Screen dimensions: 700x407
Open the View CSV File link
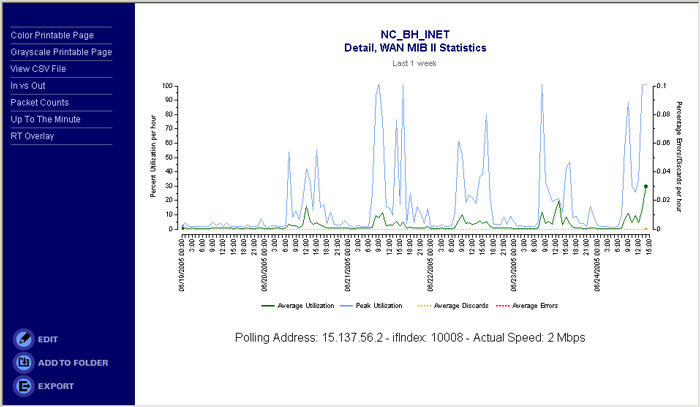coord(38,69)
